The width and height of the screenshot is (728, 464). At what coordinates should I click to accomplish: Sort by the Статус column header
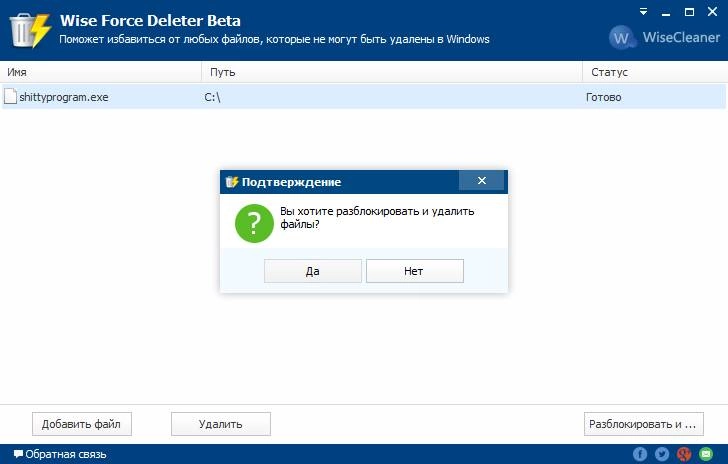[655, 72]
